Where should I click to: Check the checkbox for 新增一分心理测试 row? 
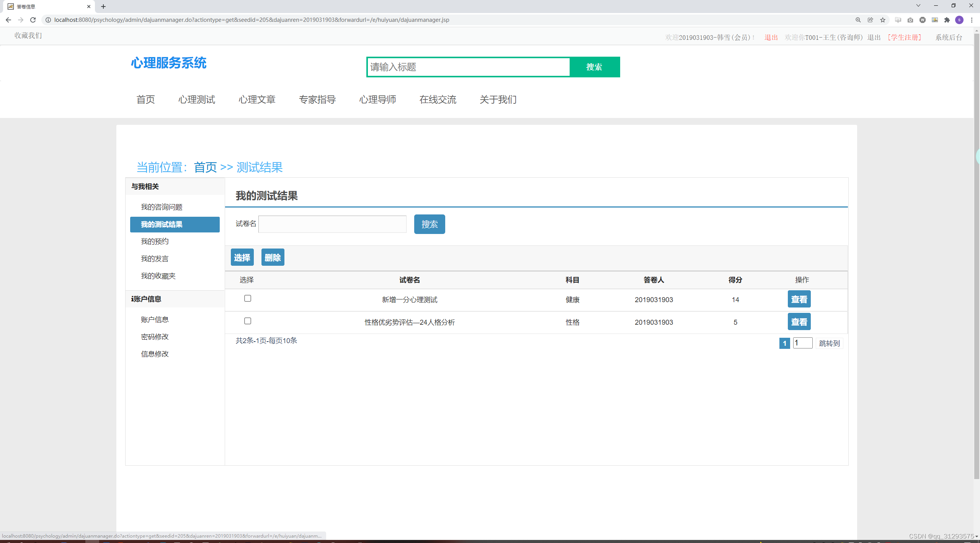[248, 298]
